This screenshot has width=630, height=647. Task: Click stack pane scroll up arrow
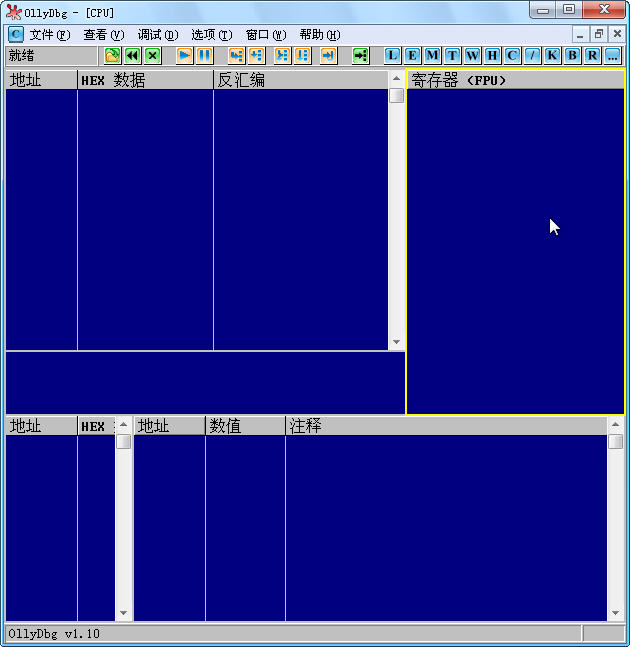pos(615,424)
